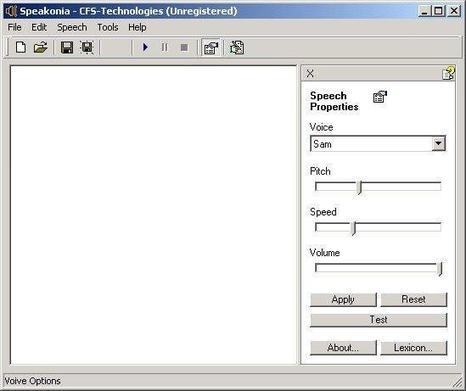466x391 pixels.
Task: Click the Volume slider handle
Action: pos(440,269)
